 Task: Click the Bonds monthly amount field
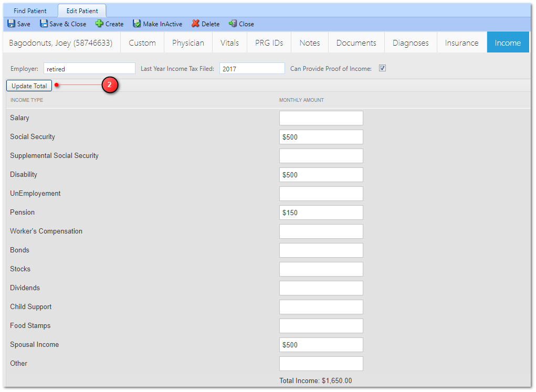(321, 250)
